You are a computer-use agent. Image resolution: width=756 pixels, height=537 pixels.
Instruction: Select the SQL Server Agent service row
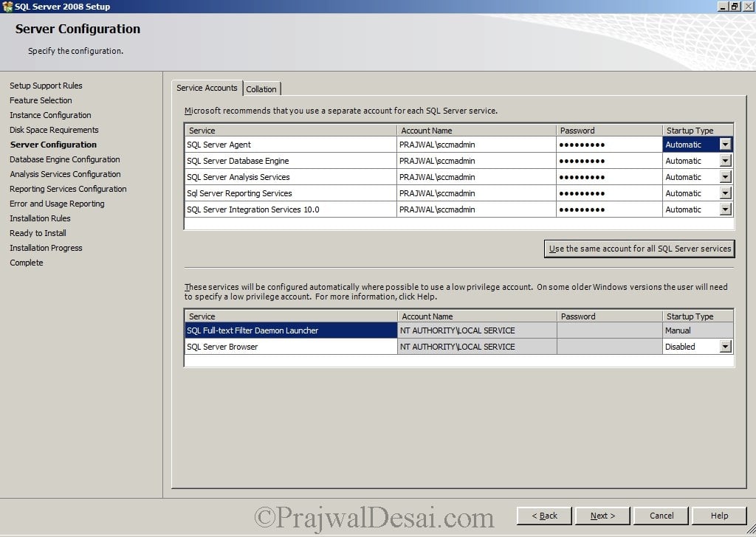pyautogui.click(x=291, y=145)
